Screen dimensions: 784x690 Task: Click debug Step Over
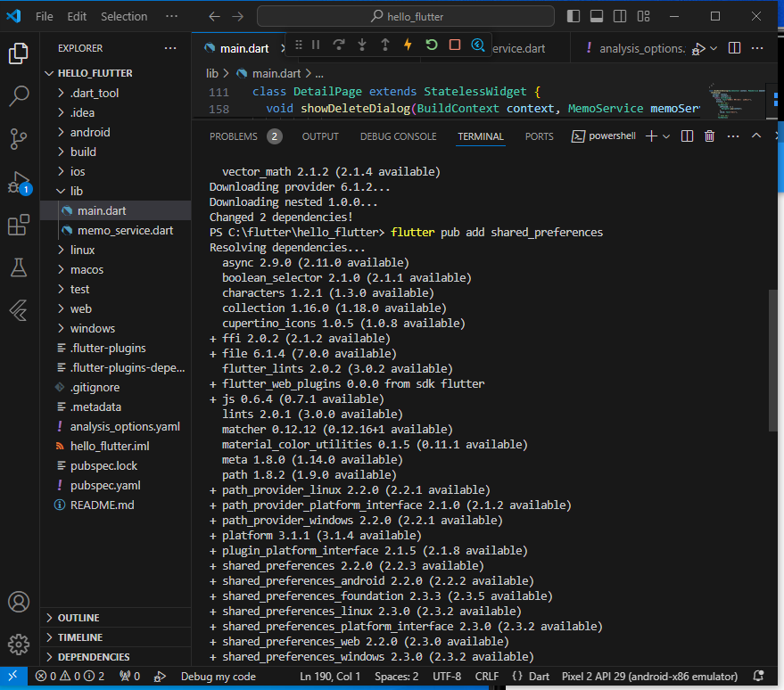click(339, 45)
